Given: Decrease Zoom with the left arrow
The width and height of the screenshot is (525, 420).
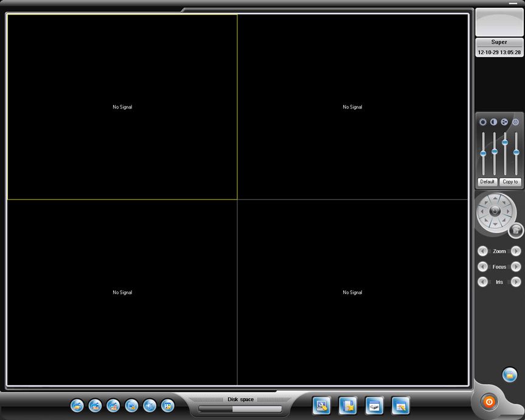Looking at the screenshot, I should 482,251.
